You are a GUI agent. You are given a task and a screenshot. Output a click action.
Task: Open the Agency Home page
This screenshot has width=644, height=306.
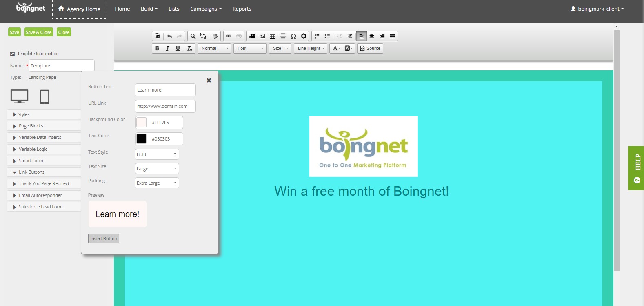79,9
